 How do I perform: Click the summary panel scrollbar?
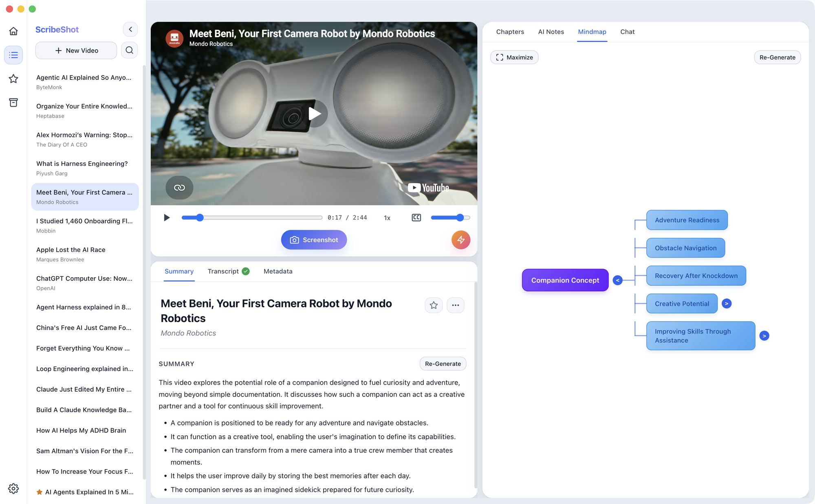(x=476, y=385)
